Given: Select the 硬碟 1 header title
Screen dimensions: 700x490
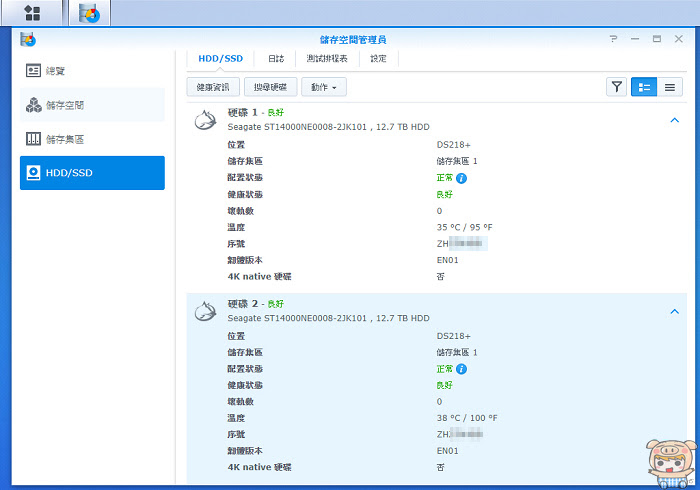Looking at the screenshot, I should [242, 112].
